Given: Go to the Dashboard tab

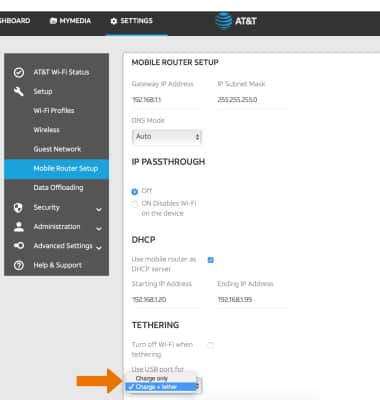Looking at the screenshot, I should (15, 21).
